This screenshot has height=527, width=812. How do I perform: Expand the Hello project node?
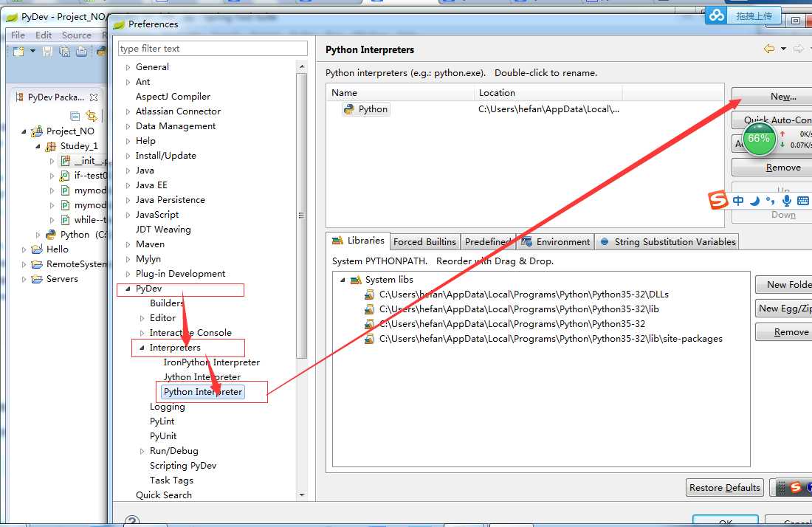click(x=24, y=249)
